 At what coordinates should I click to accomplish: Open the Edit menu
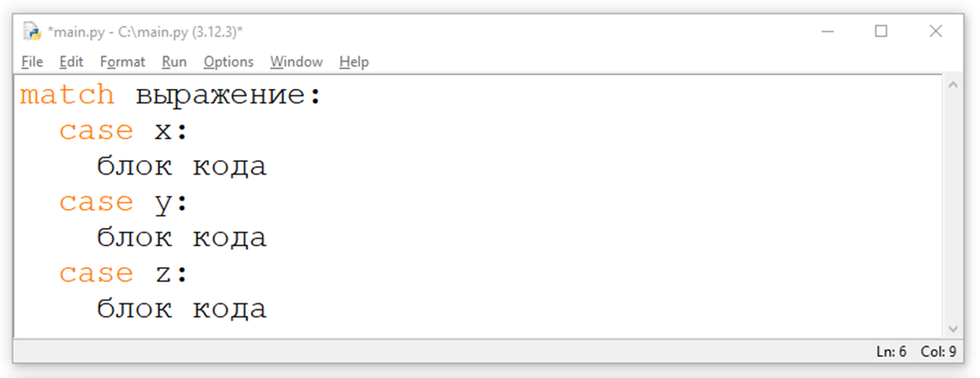pos(71,62)
